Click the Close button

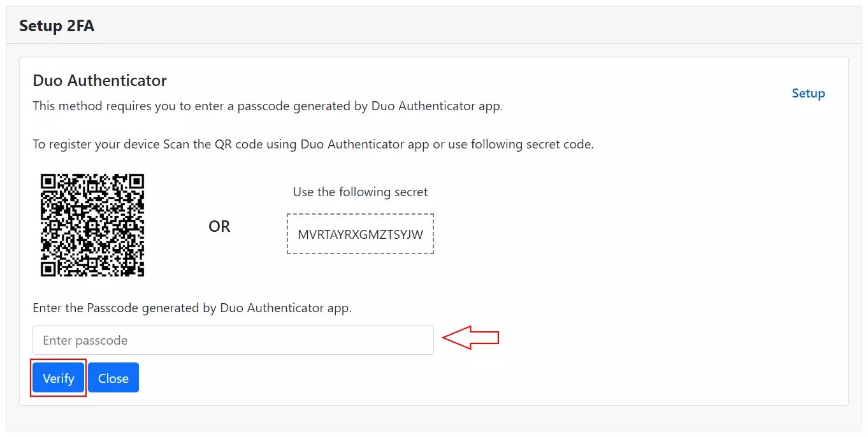pos(113,377)
